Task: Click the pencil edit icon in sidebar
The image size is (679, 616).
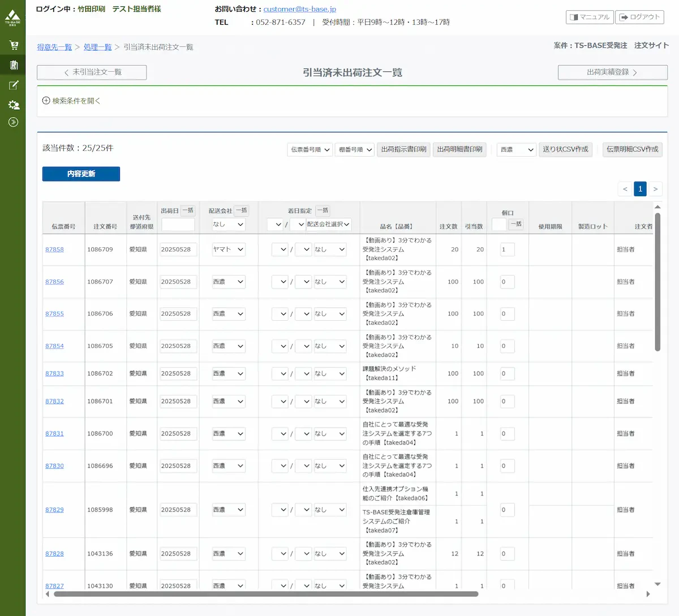Action: (x=13, y=85)
